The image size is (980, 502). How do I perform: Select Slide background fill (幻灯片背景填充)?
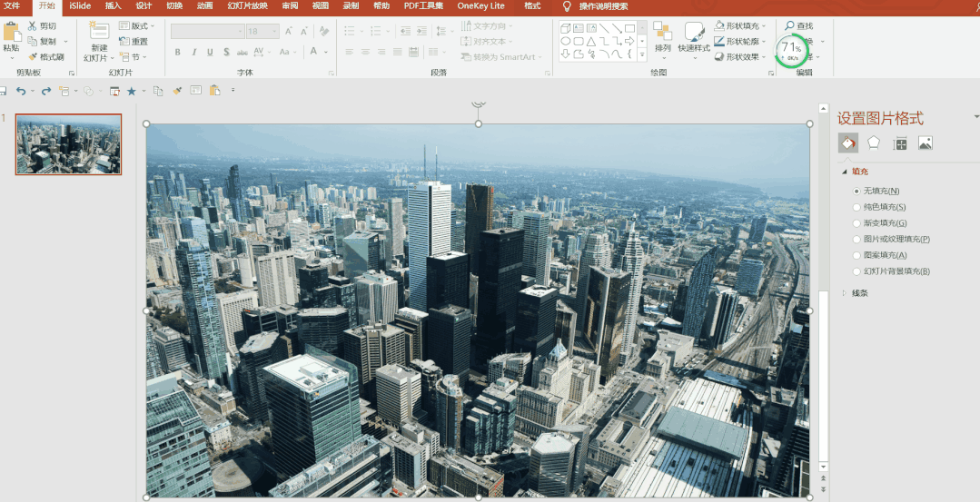coord(856,271)
